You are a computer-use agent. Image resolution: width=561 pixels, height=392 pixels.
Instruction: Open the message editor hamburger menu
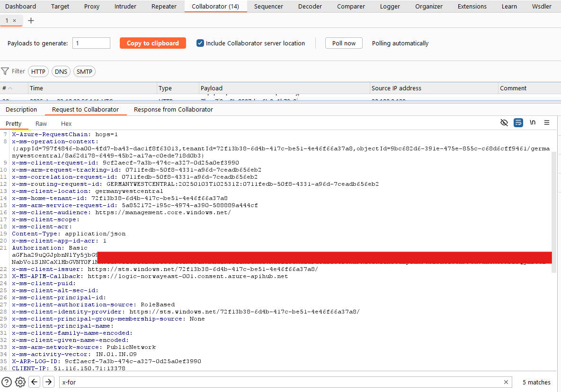coord(547,122)
